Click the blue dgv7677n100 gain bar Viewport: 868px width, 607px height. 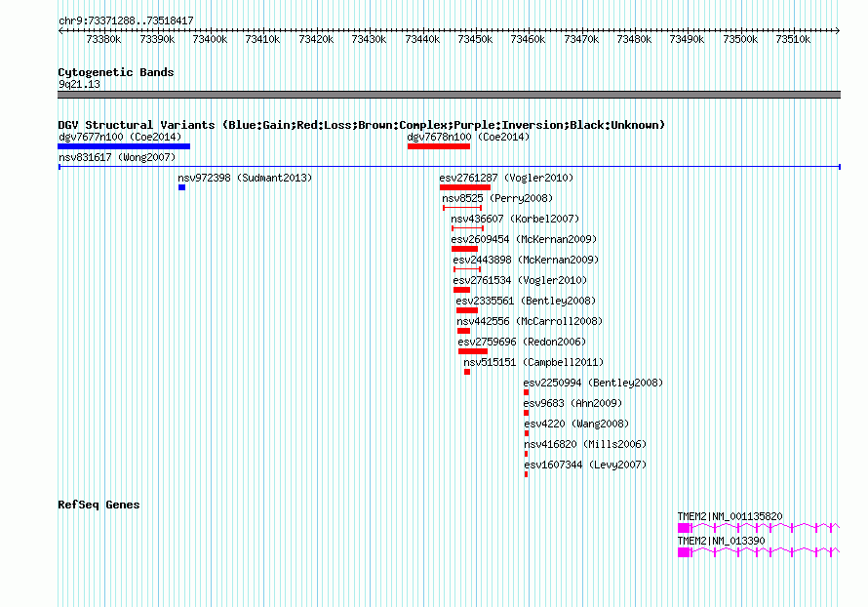[x=124, y=146]
